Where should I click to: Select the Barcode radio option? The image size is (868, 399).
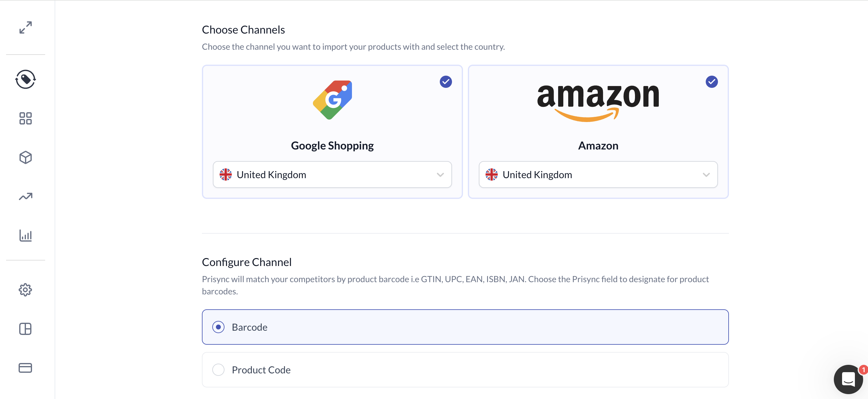(x=218, y=327)
